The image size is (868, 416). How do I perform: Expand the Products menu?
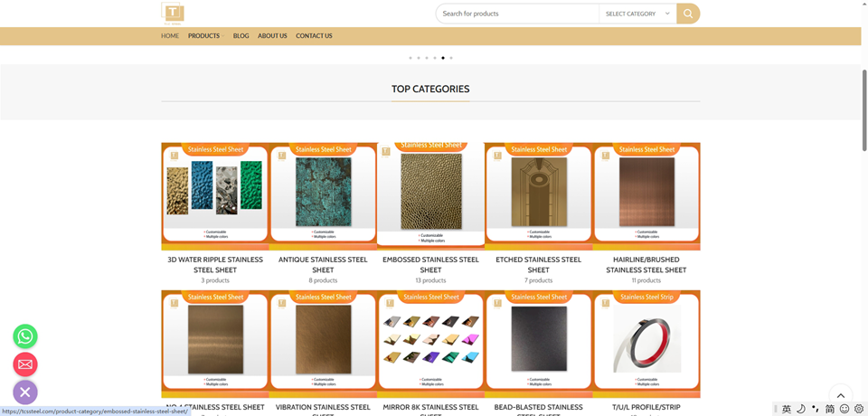coord(204,36)
